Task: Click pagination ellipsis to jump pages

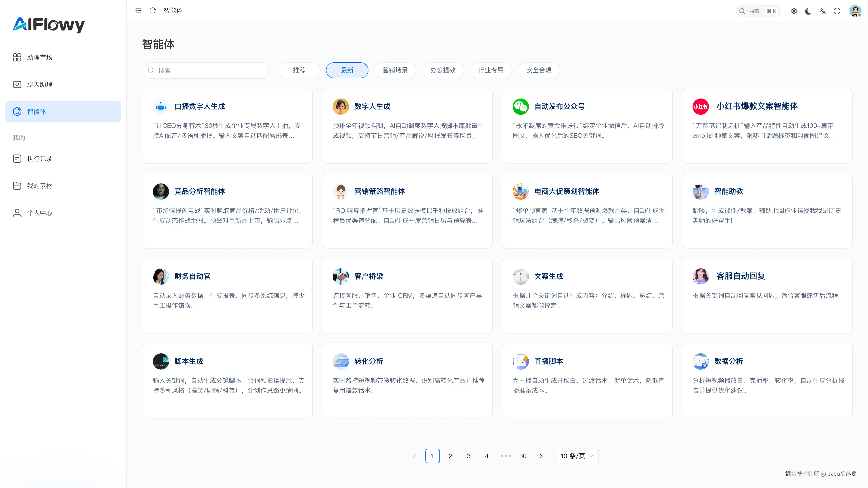Action: [x=506, y=456]
